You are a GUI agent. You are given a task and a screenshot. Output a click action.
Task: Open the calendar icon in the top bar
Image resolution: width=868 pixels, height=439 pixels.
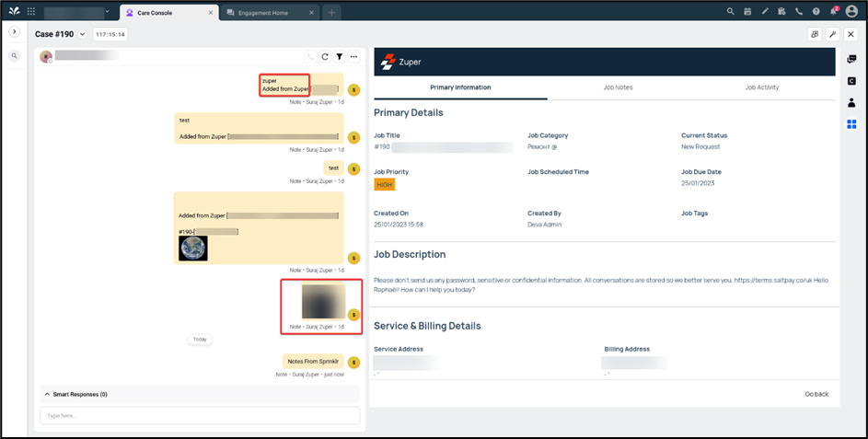coord(747,11)
